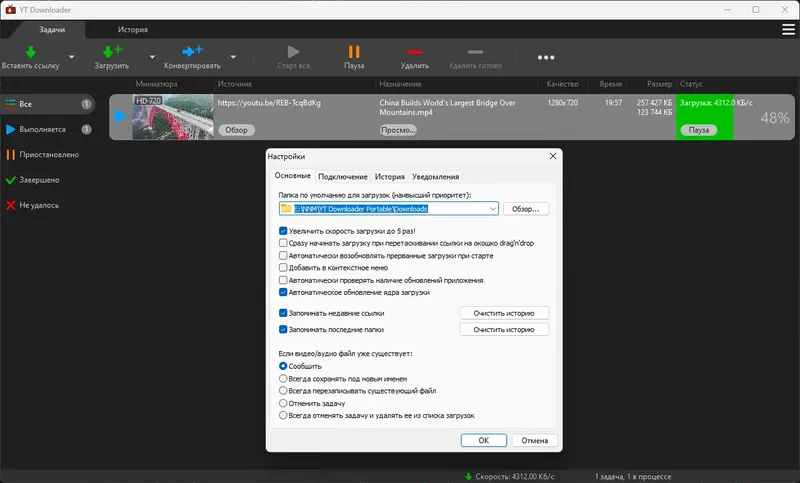800x483 pixels.
Task: Click the Источник column header
Action: pyautogui.click(x=235, y=84)
